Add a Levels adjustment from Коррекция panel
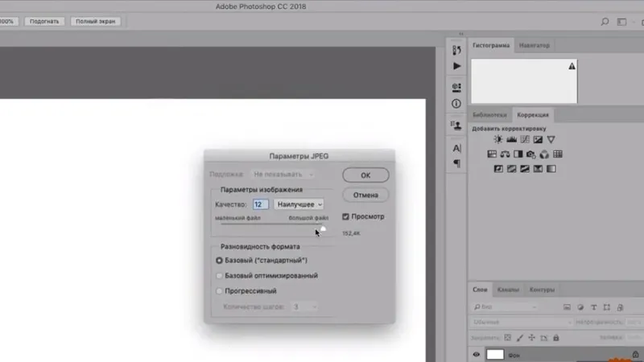The width and height of the screenshot is (644, 362). click(511, 140)
